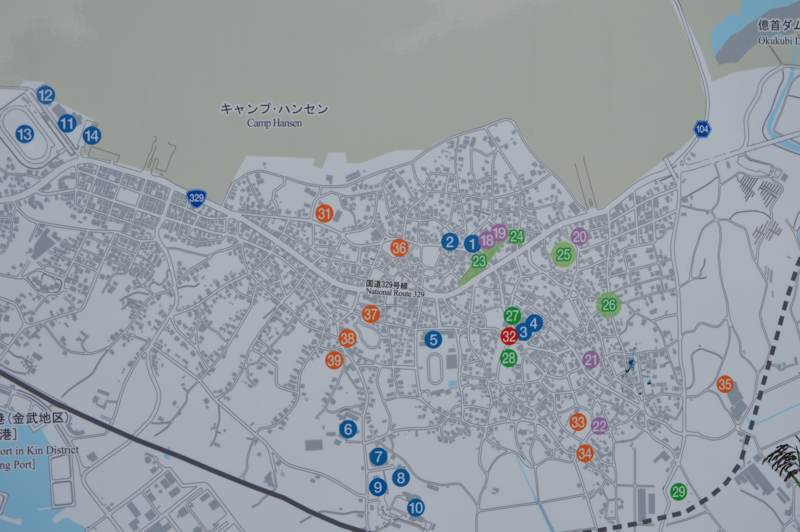This screenshot has height=532, width=800.
Task: Select purple marker number 22
Action: coord(599,426)
